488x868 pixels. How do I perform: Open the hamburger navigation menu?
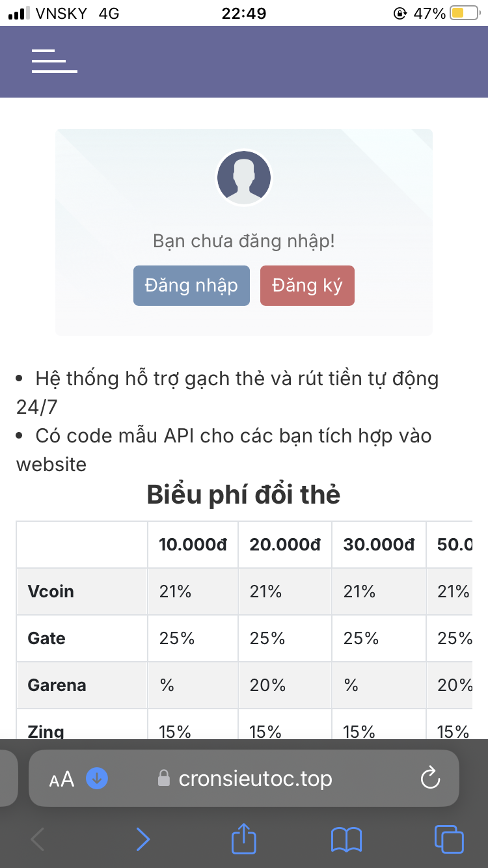click(x=55, y=61)
